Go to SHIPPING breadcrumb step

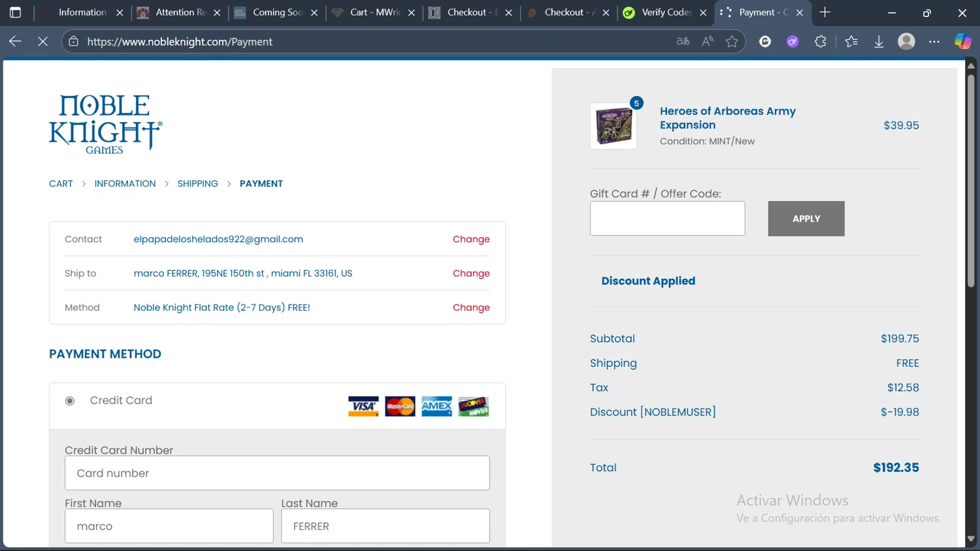(x=197, y=183)
